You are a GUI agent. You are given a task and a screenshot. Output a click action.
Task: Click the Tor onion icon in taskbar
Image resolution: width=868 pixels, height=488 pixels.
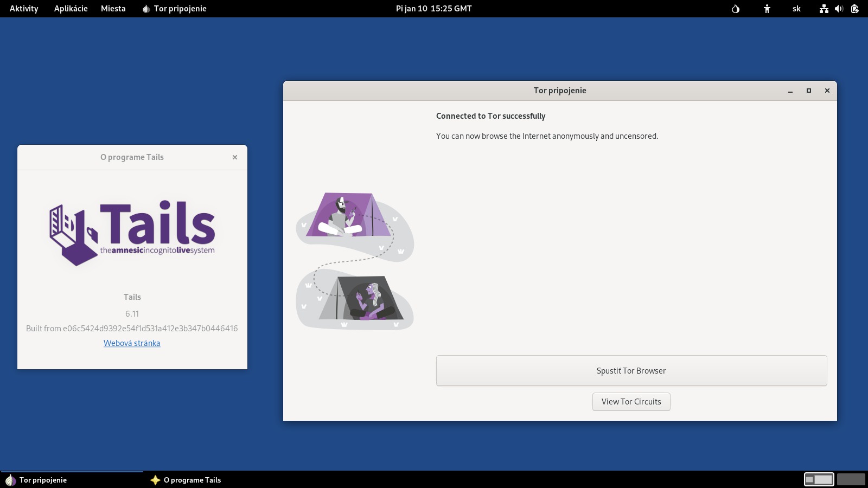click(10, 480)
